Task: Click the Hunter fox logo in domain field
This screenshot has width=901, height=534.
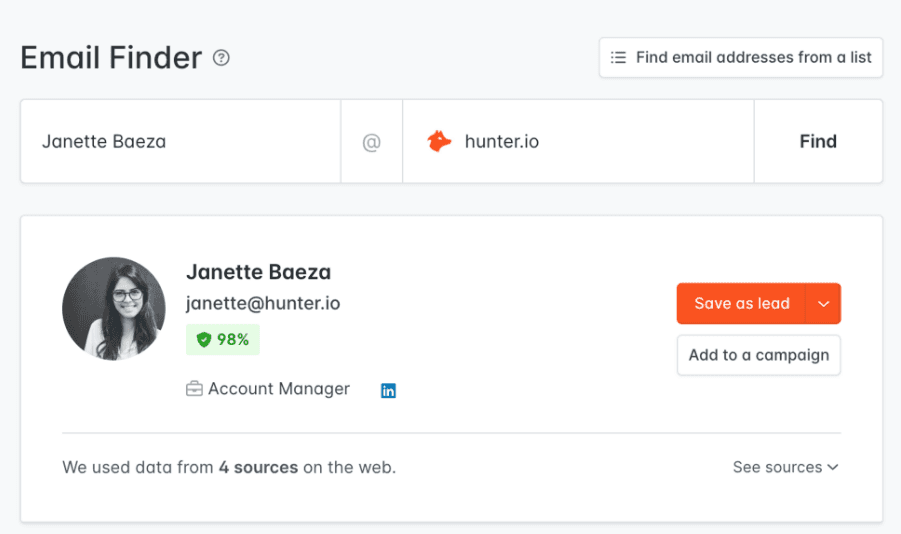Action: coord(440,141)
